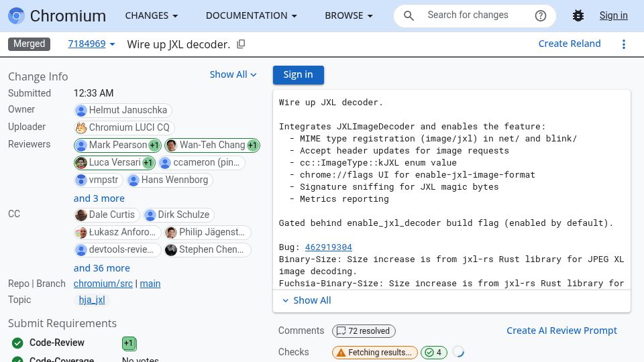Open 72 resolved comments chip
Viewport: 644px width, 362px height.
point(364,330)
